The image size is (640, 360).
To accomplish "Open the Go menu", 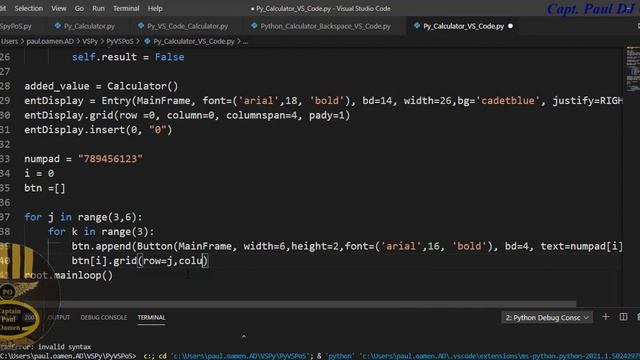I will (x=79, y=8).
